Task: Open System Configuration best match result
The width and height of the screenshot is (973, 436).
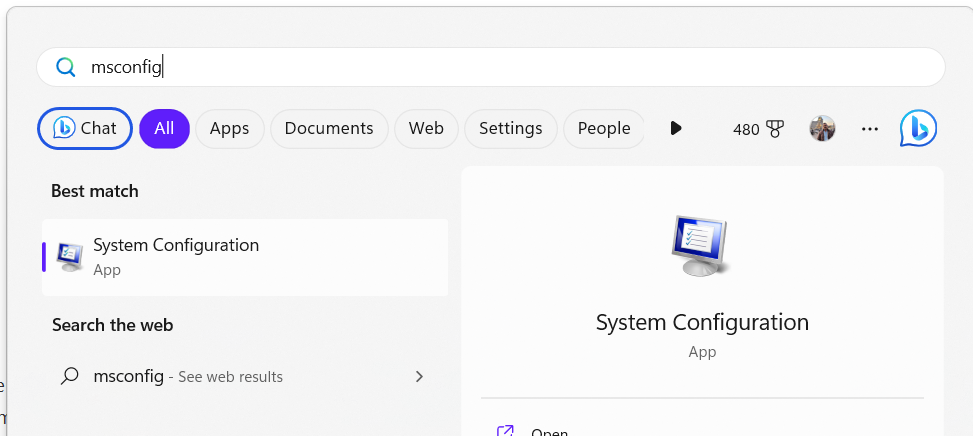Action: 245,257
